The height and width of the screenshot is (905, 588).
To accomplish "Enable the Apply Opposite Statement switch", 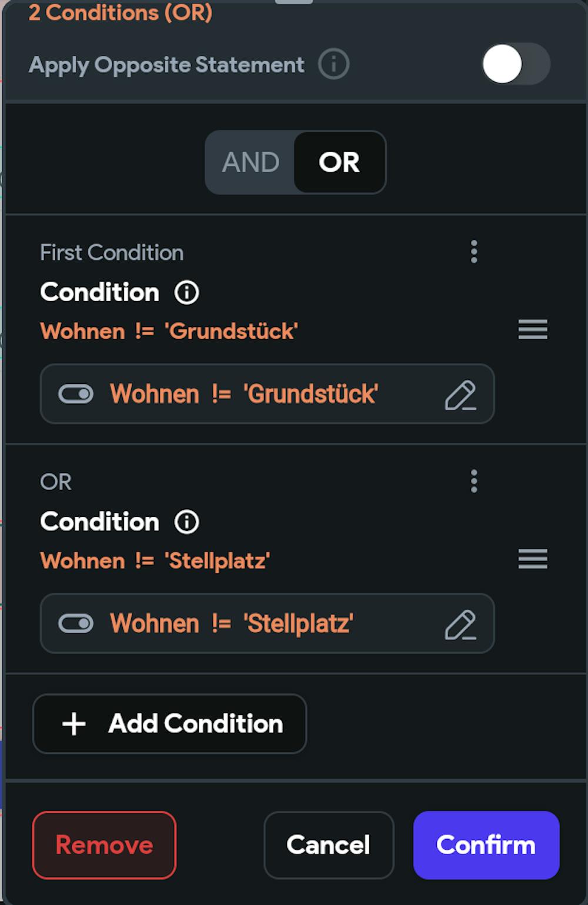I will pos(516,65).
